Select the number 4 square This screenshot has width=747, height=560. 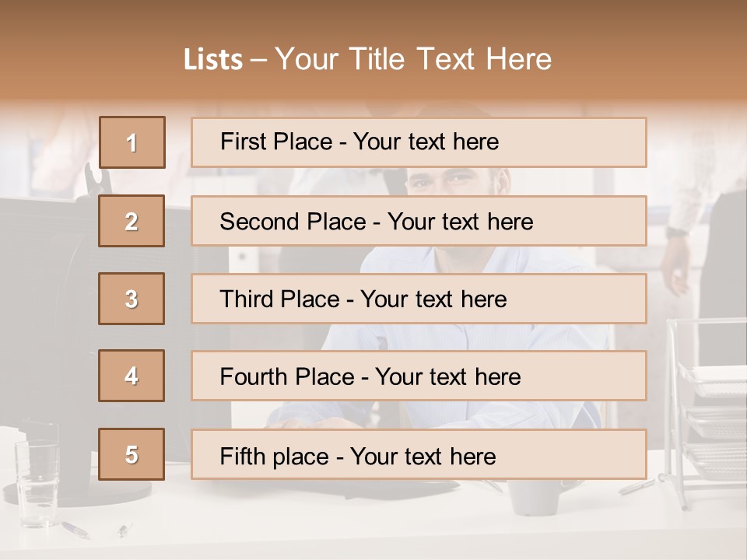pyautogui.click(x=132, y=376)
